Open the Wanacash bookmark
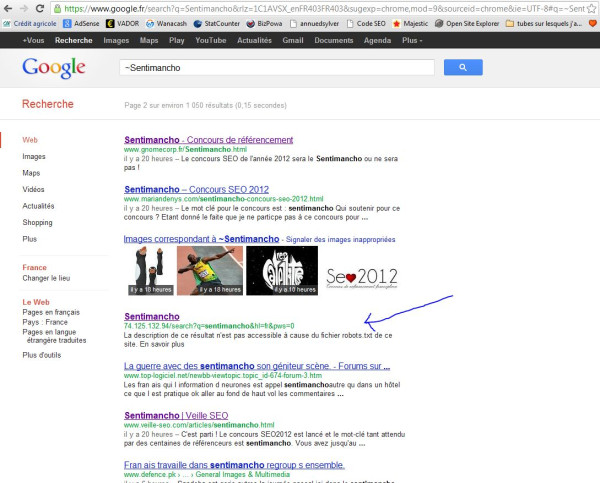The height and width of the screenshot is (483, 600). 166,24
